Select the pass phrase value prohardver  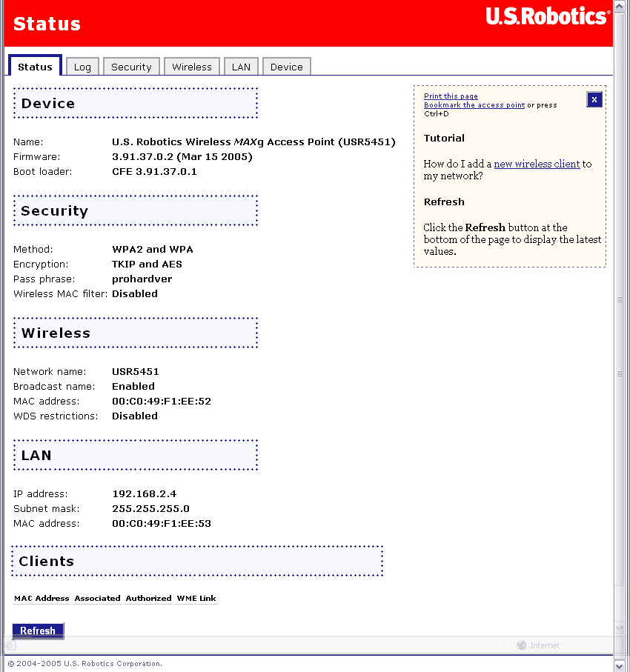click(x=142, y=279)
